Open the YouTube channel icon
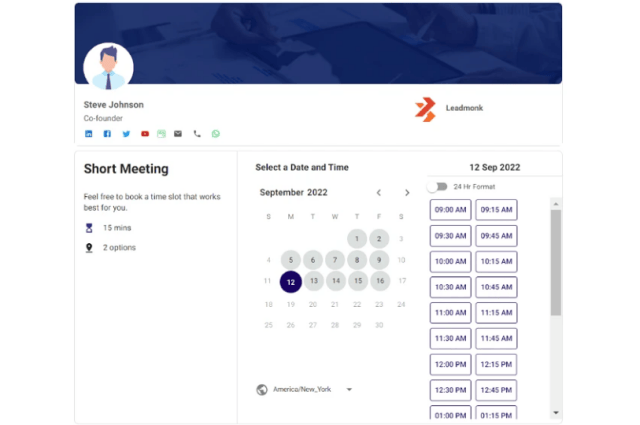The image size is (640, 425). tap(145, 134)
